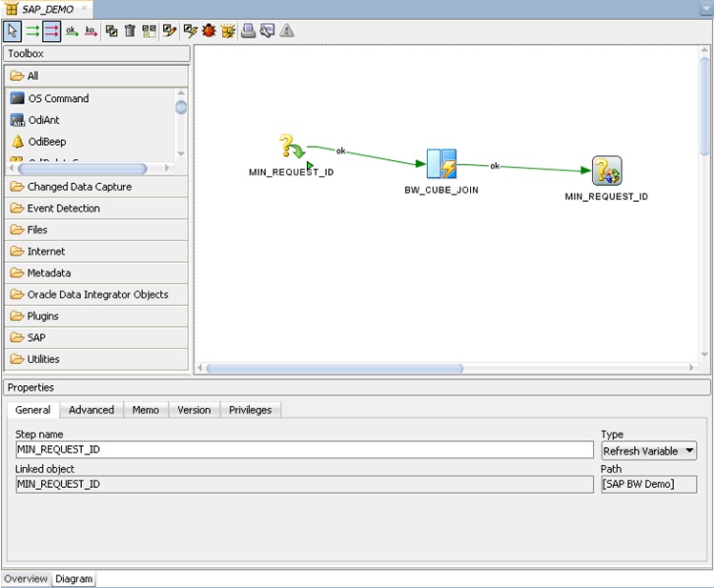715x588 pixels.
Task: Switch to the Overview tab
Action: click(x=26, y=578)
